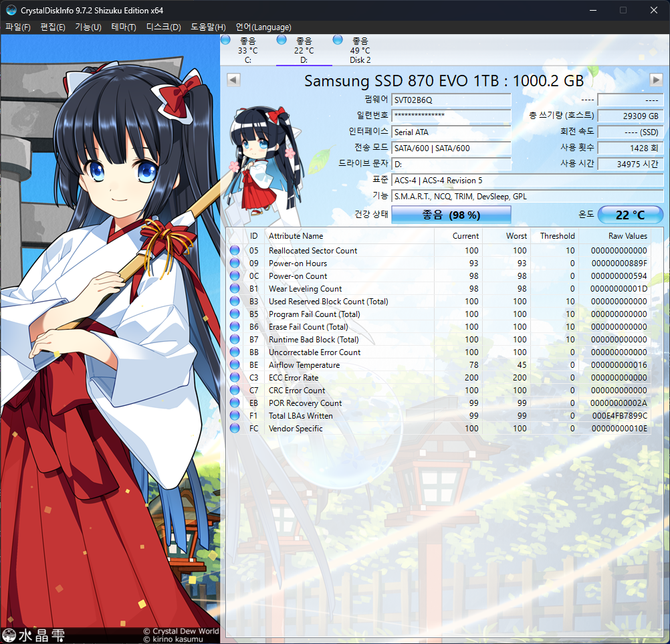Viewport: 670px width, 644px height.
Task: Click status orb for Erase Fail Count
Action: [x=235, y=326]
